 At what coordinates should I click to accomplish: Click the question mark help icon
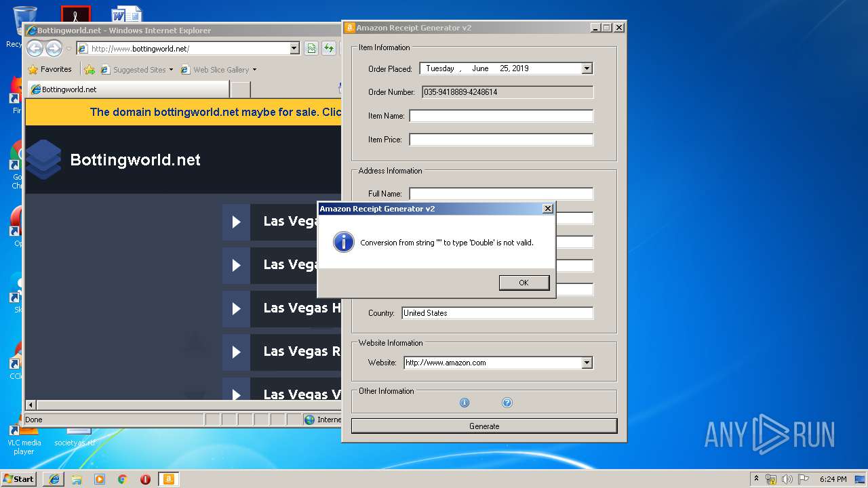507,403
